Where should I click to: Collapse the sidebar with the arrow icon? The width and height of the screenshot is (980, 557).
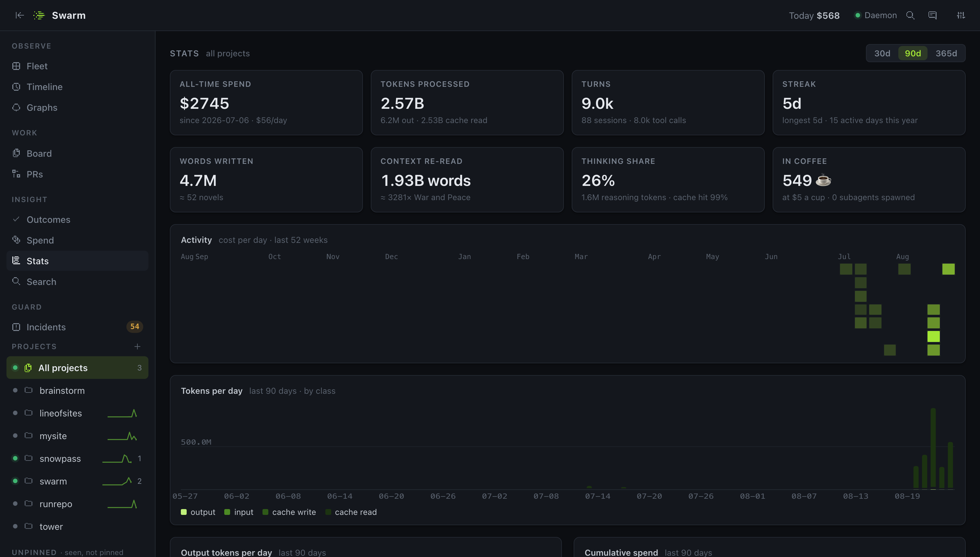coord(19,15)
